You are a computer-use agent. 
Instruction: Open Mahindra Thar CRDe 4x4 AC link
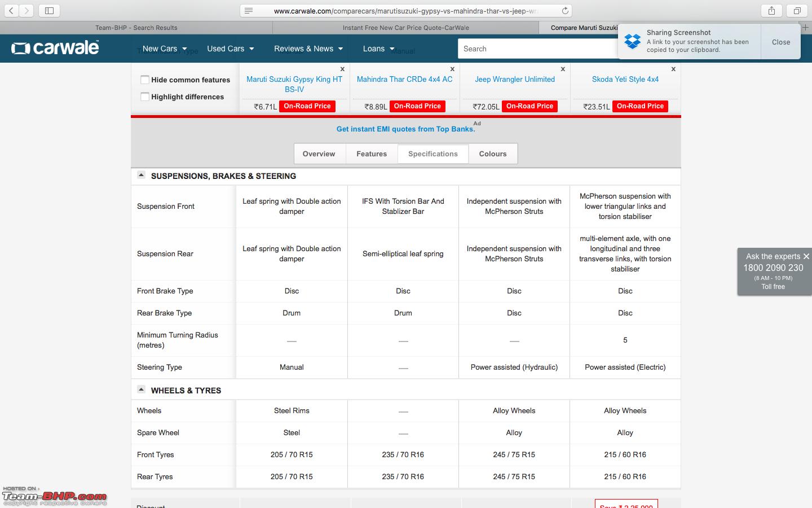tap(404, 79)
